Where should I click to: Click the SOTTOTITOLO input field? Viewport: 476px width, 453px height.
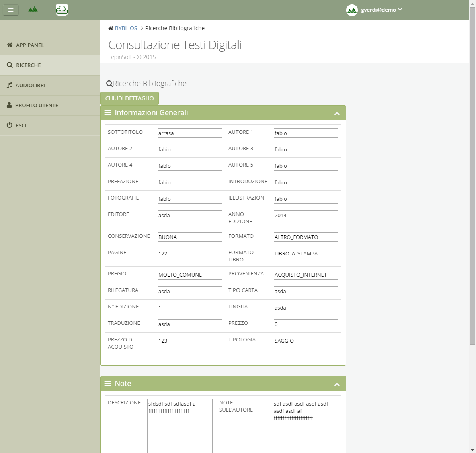pos(190,133)
